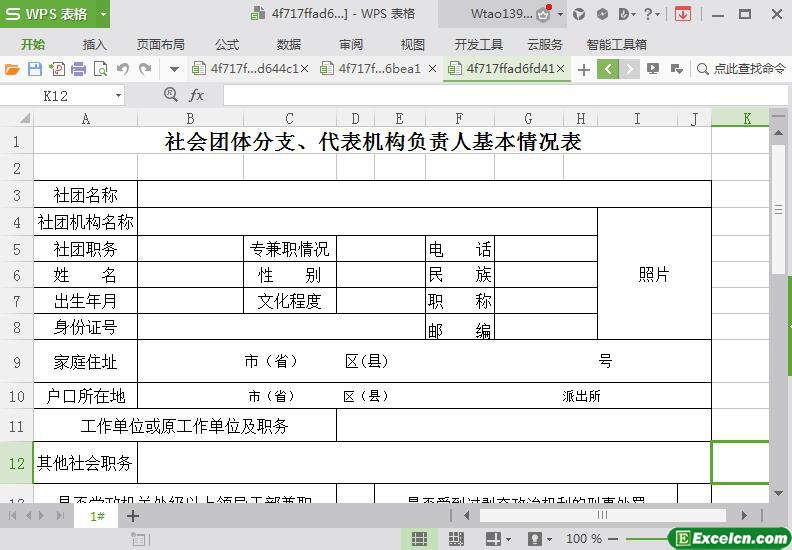Switch to the 页面布局 ribbon tab

click(x=161, y=44)
